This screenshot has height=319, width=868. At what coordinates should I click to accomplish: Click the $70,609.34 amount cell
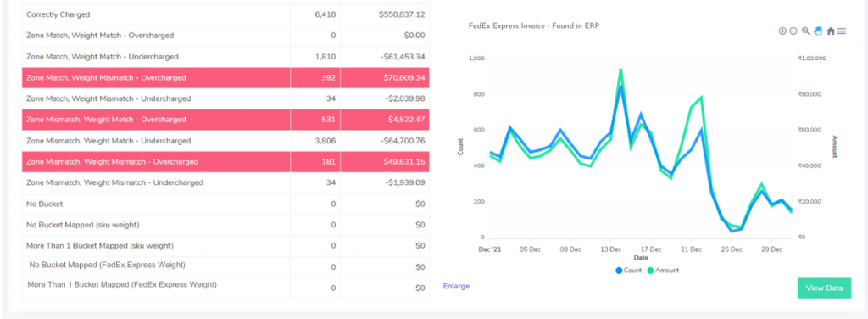point(404,77)
